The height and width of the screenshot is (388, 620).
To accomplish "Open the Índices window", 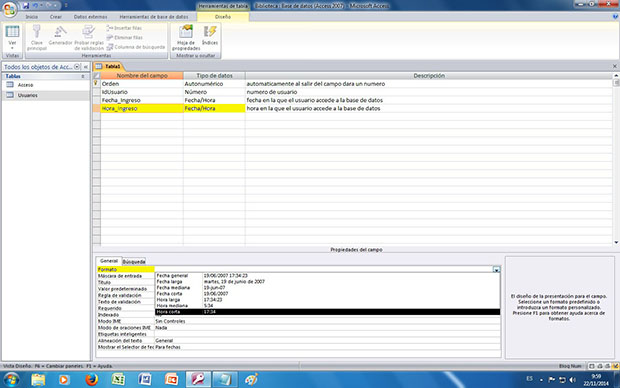I will 210,36.
